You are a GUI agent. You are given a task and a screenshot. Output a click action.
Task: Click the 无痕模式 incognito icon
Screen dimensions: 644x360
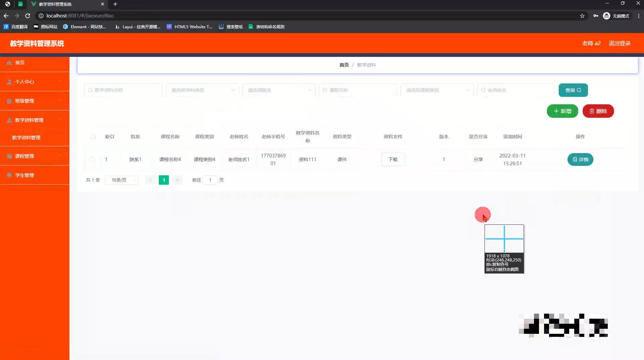click(606, 16)
